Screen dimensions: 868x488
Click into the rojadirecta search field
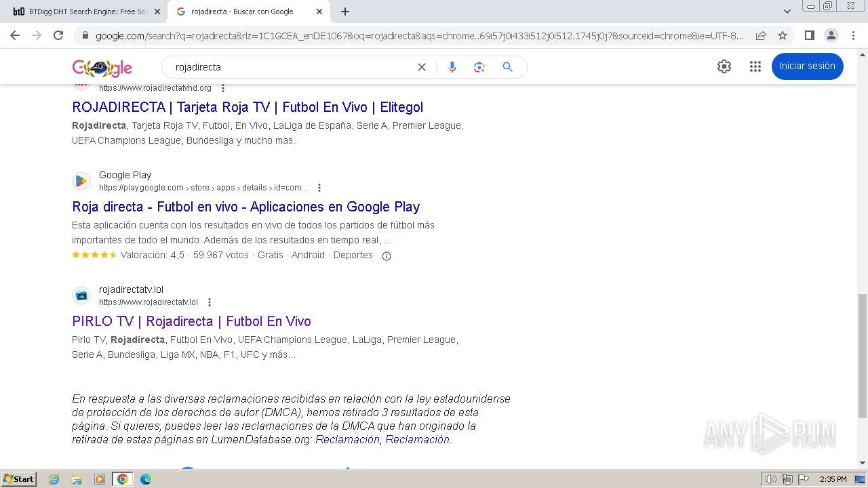292,67
